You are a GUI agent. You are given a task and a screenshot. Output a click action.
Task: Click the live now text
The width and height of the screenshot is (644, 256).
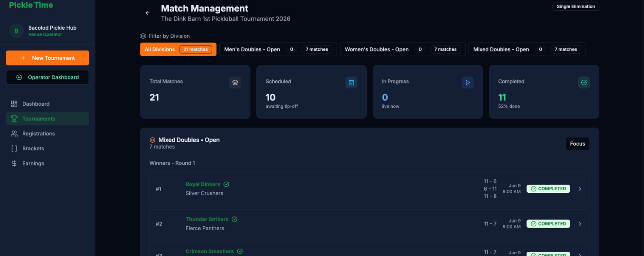(x=391, y=106)
